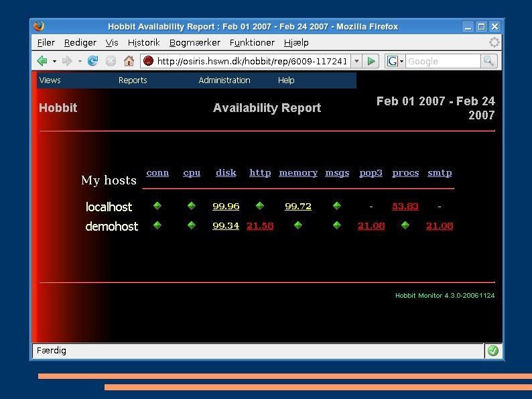532x399 pixels.
Task: Click the Hobbit Monitor version text
Action: click(x=445, y=296)
